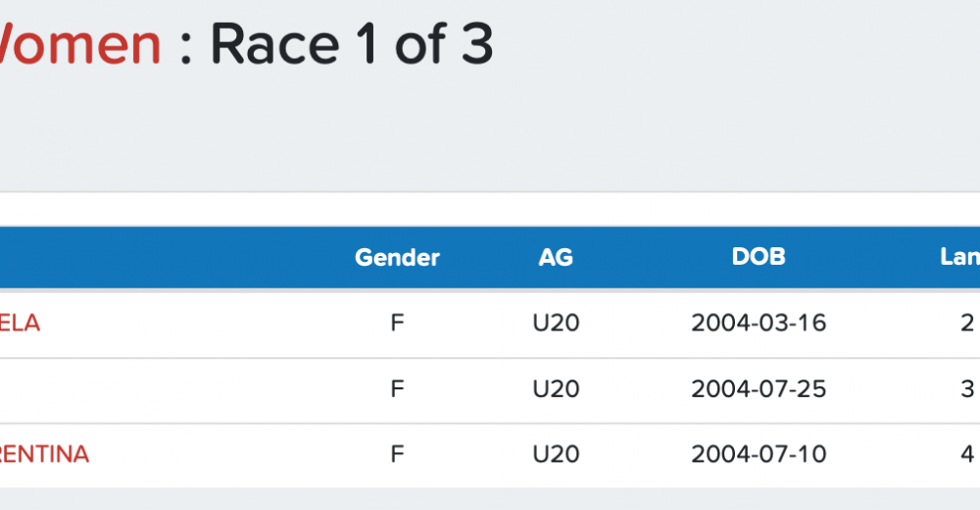Click the lane 3 cell
This screenshot has width=980, height=510.
967,389
